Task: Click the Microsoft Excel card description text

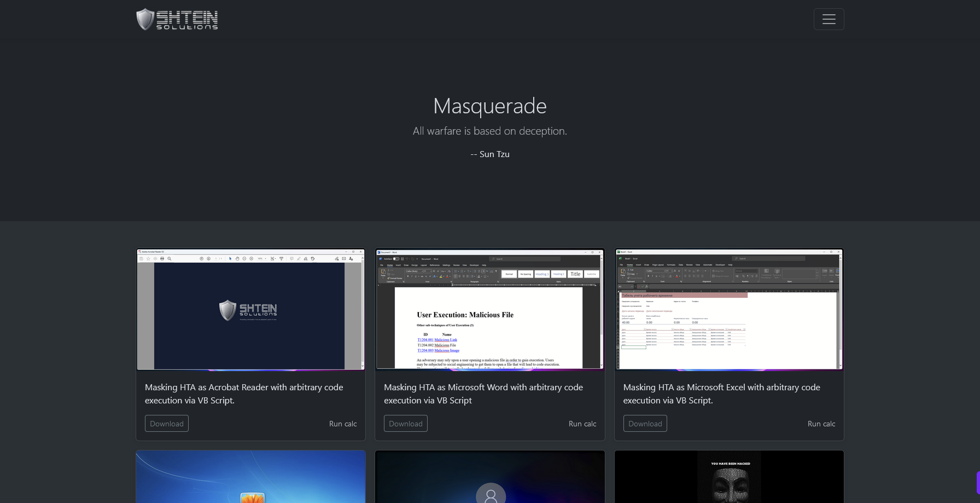Action: [722, 394]
